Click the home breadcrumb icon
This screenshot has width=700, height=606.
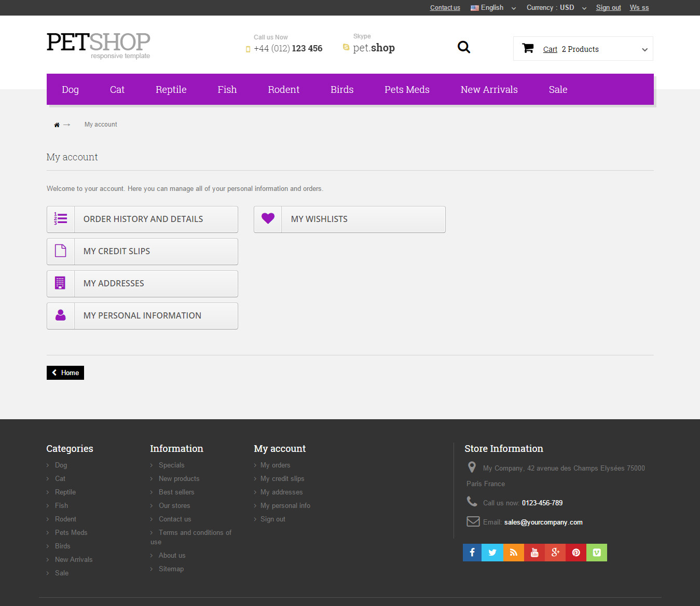(x=57, y=125)
